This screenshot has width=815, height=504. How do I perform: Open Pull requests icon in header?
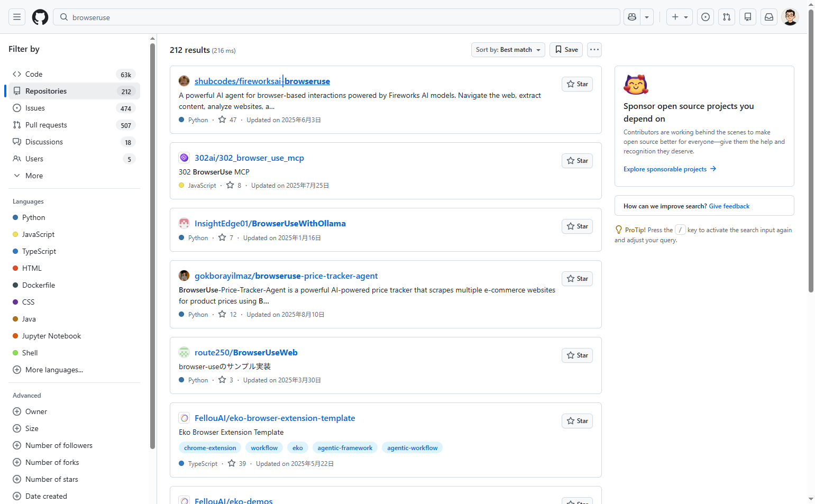point(727,17)
